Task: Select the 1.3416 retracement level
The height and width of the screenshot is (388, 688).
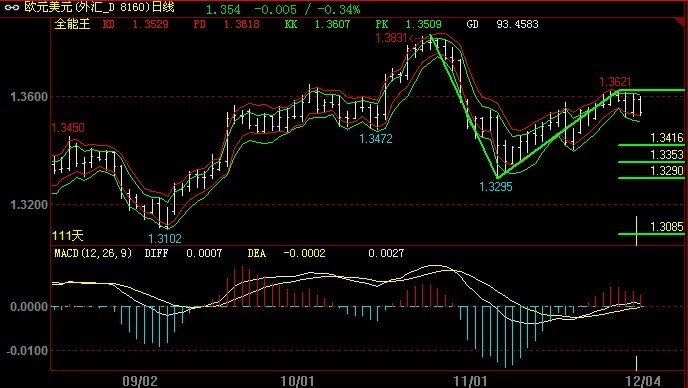Action: click(666, 138)
